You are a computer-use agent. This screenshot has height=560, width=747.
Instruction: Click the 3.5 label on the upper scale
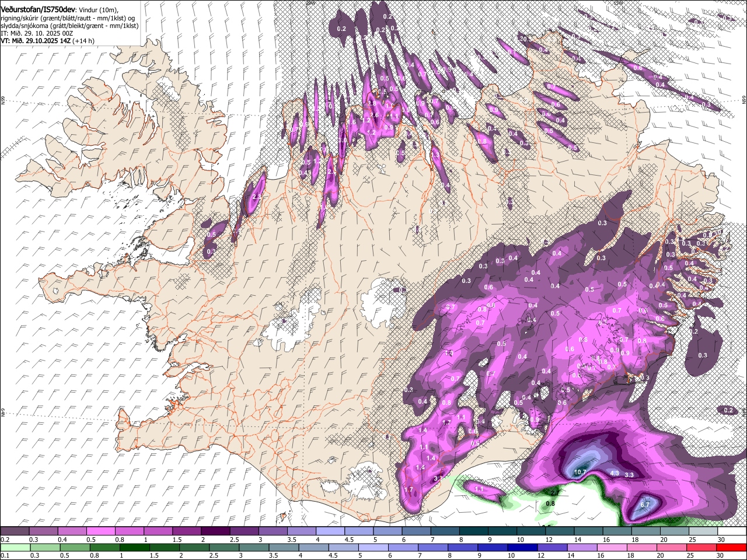(292, 540)
